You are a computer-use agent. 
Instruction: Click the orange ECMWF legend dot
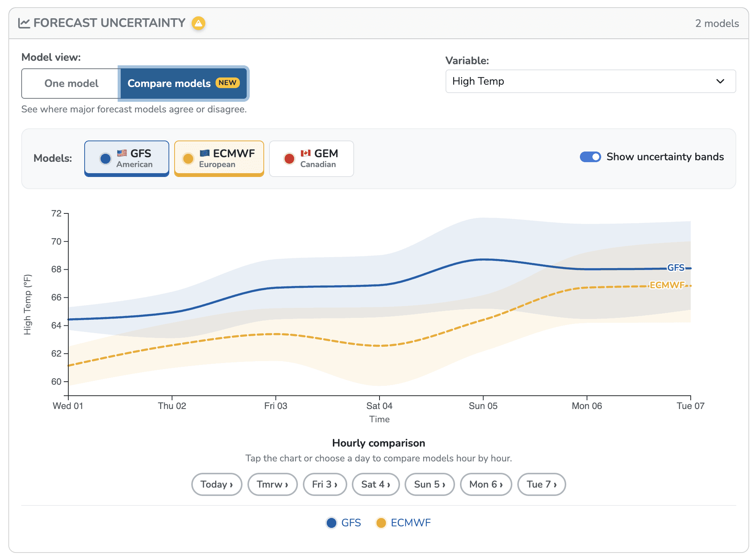pyautogui.click(x=381, y=523)
